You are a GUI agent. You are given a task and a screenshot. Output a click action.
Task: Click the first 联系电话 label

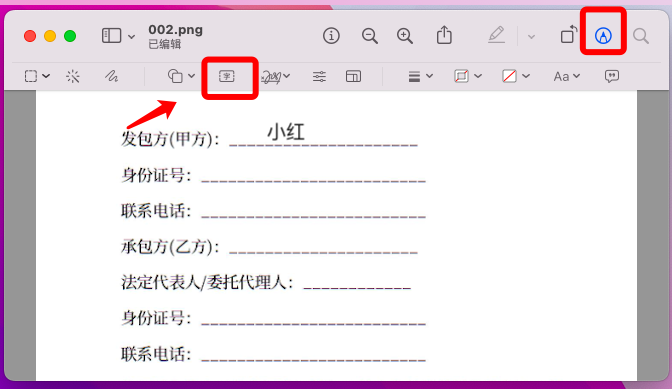156,211
